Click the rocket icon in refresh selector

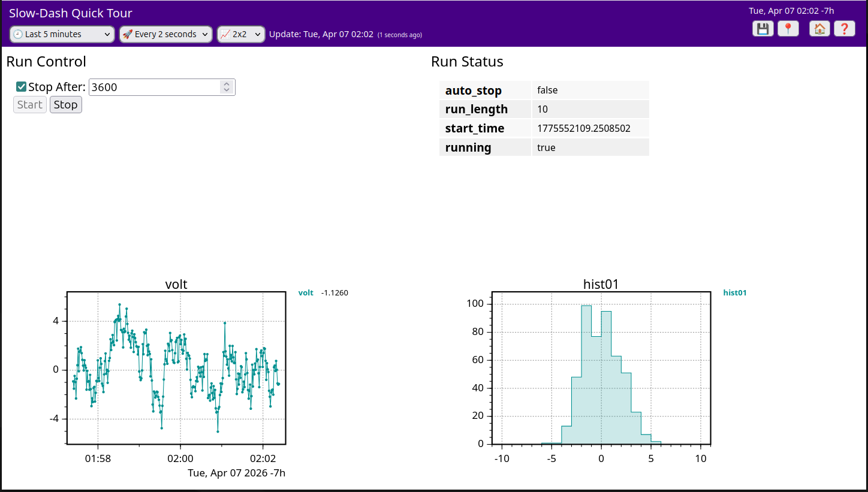tap(127, 34)
